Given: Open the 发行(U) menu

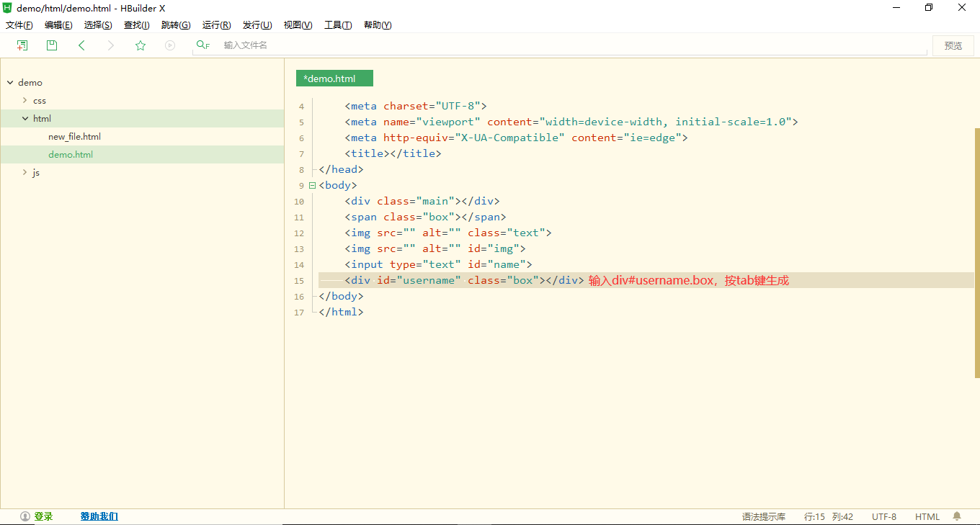Looking at the screenshot, I should coord(257,25).
